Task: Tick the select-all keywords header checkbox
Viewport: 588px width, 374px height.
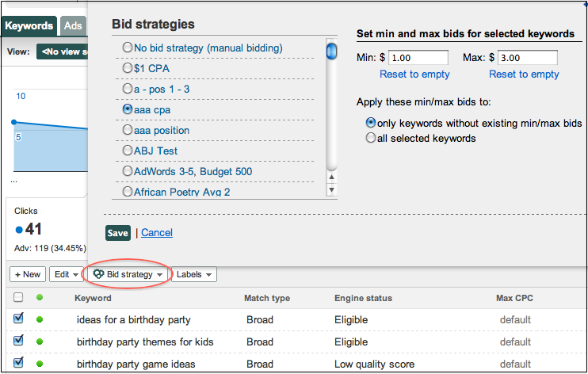Action: (x=18, y=297)
